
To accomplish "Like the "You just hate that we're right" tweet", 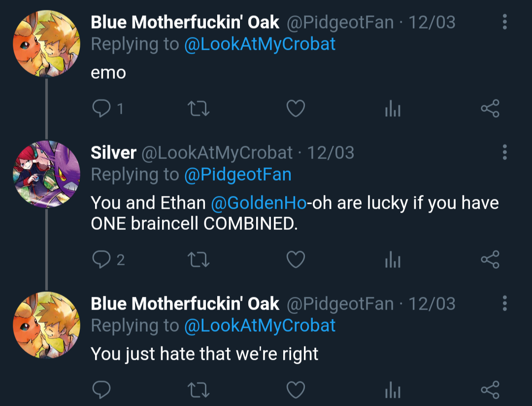I will click(296, 390).
